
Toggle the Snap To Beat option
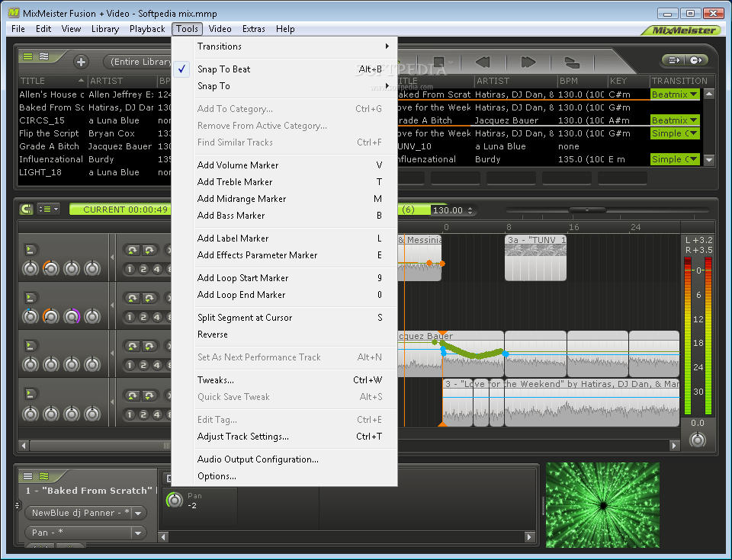pyautogui.click(x=294, y=69)
